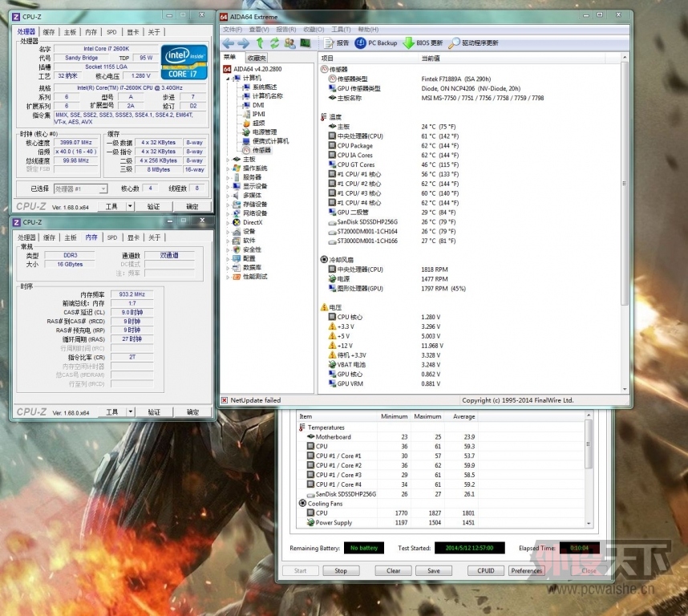
Task: Open CPUID button in stability test
Action: (x=486, y=570)
